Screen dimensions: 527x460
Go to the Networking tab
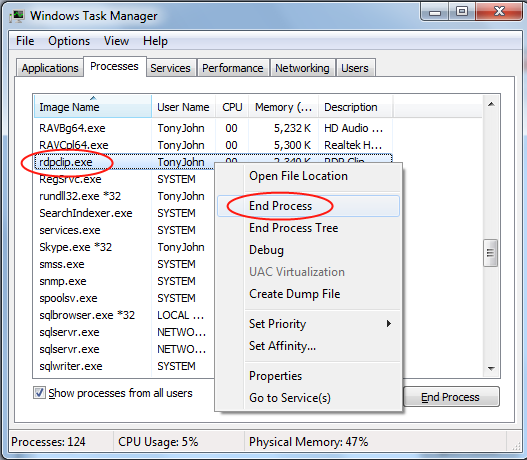pyautogui.click(x=302, y=68)
